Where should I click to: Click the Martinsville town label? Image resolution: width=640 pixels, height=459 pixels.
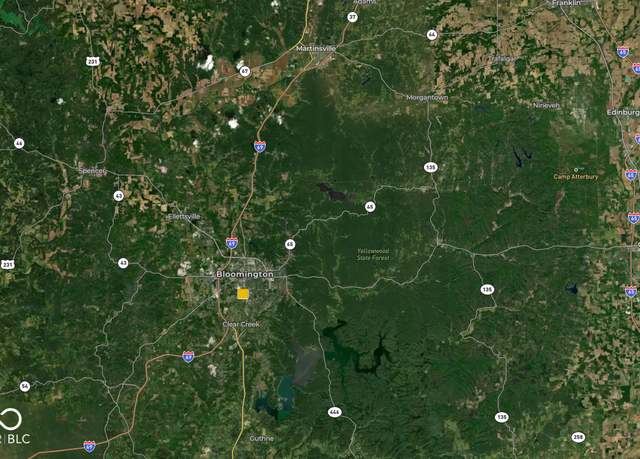[x=316, y=49]
